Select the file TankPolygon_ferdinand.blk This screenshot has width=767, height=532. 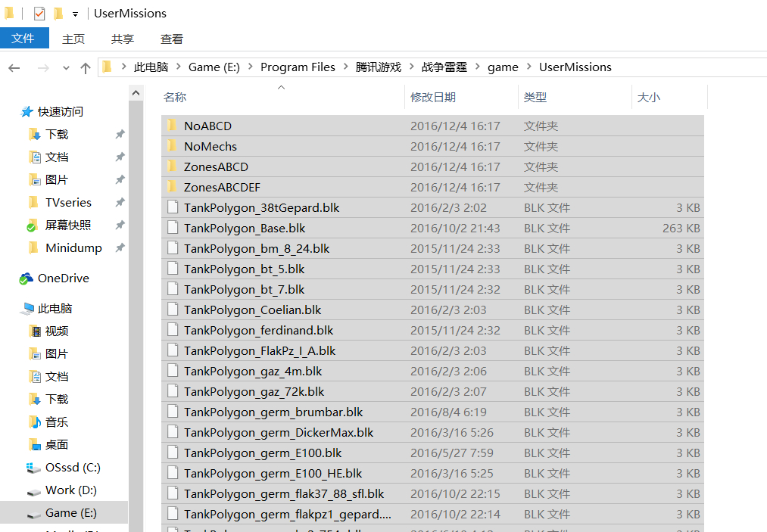pyautogui.click(x=432, y=331)
